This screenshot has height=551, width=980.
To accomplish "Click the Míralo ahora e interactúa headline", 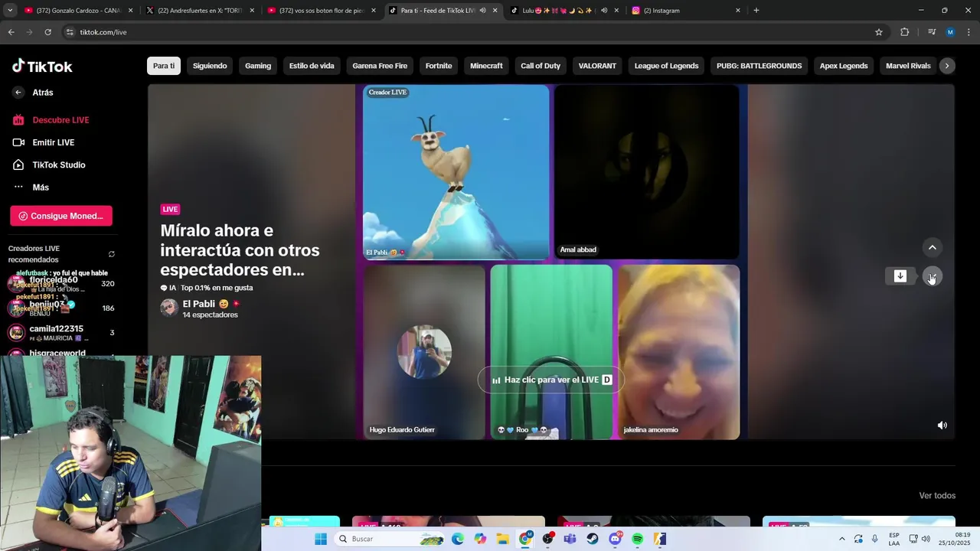I will 240,250.
